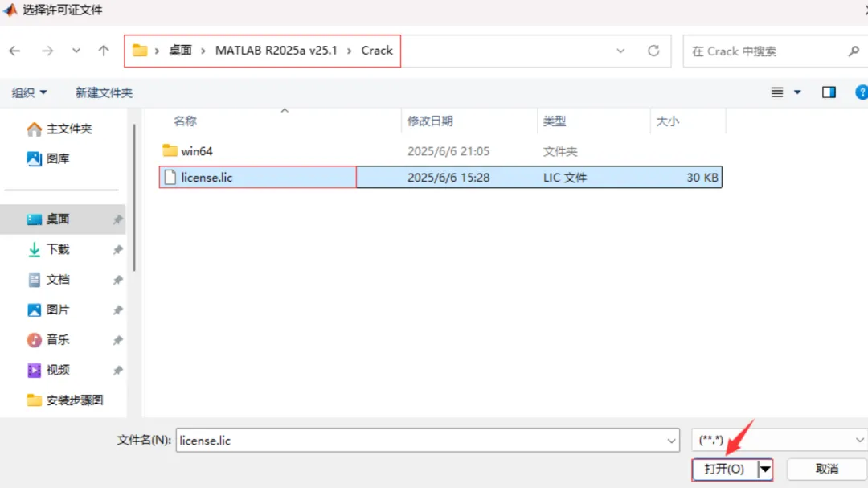Select 桌面 in the address breadcrumb
The image size is (868, 488).
(x=180, y=51)
